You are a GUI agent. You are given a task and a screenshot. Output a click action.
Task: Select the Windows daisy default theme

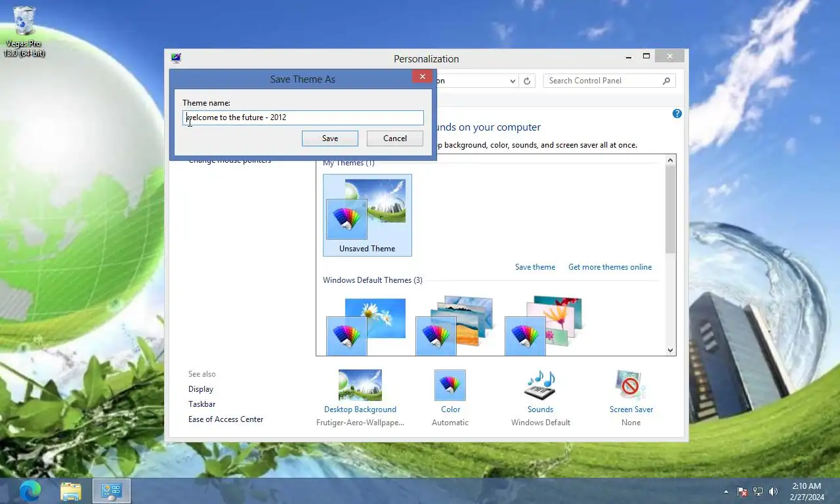pos(366,326)
